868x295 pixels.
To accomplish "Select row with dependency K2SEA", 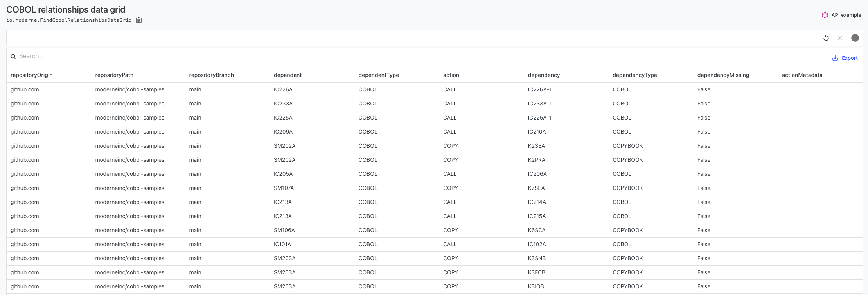I will tap(435, 146).
